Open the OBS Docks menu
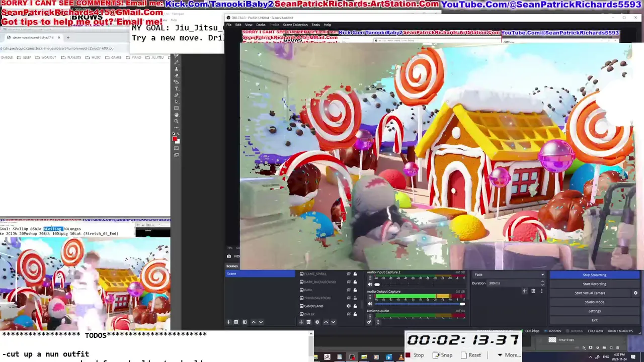 [x=261, y=25]
